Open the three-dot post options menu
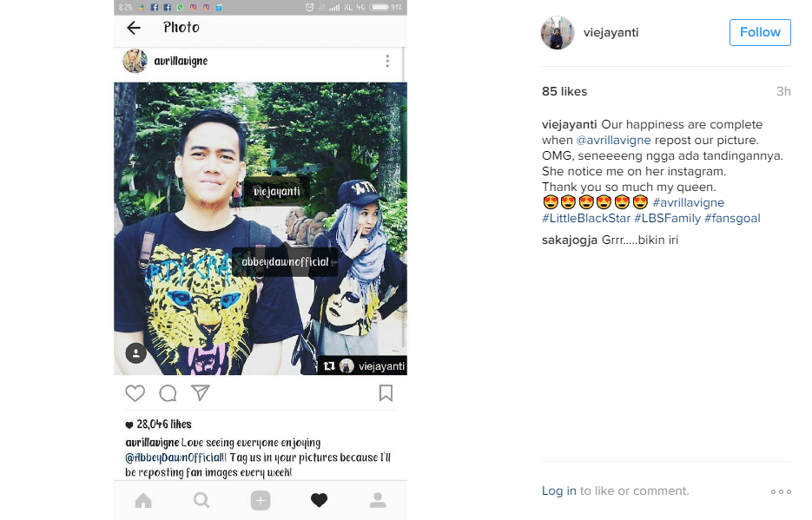This screenshot has width=812, height=520. click(387, 61)
